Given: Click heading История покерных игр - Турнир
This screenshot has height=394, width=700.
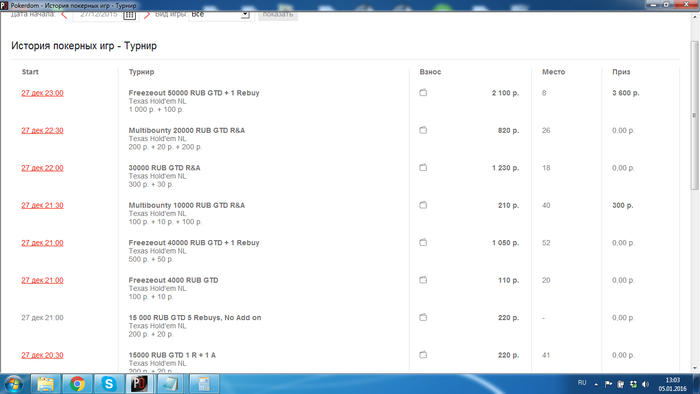Looking at the screenshot, I should [x=84, y=46].
